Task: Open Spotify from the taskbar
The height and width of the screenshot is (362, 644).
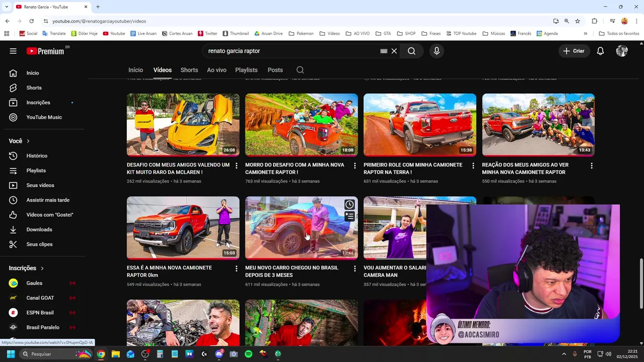Action: click(249, 354)
